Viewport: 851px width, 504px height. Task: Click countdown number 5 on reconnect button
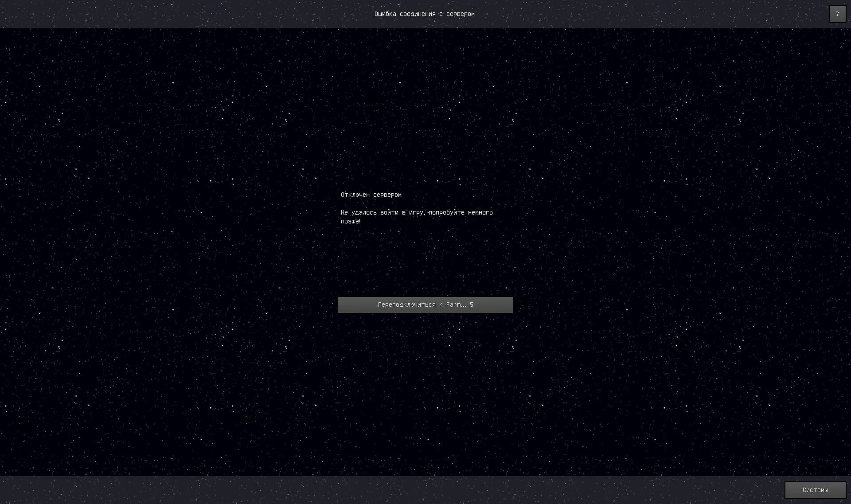[x=472, y=305]
